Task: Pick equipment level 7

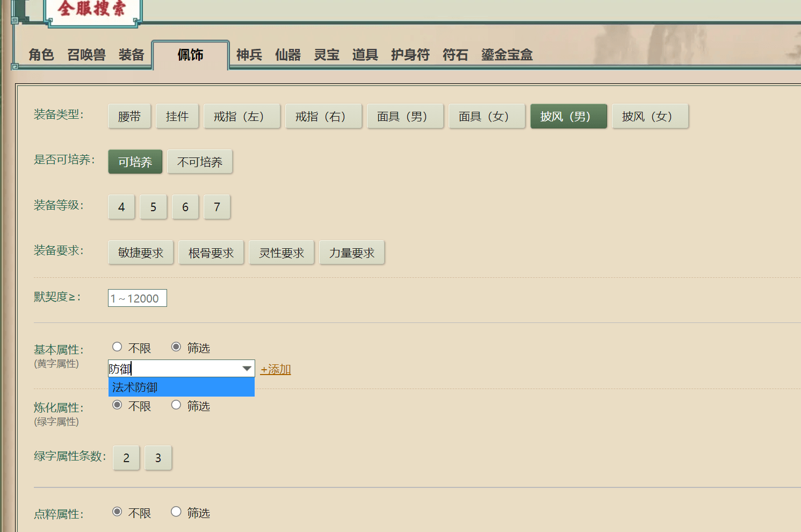Action: click(x=217, y=207)
